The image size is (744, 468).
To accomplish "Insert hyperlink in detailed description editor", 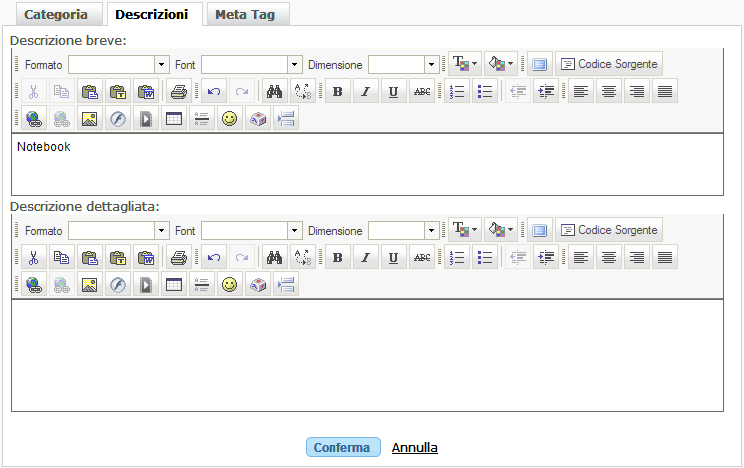I will point(32,285).
